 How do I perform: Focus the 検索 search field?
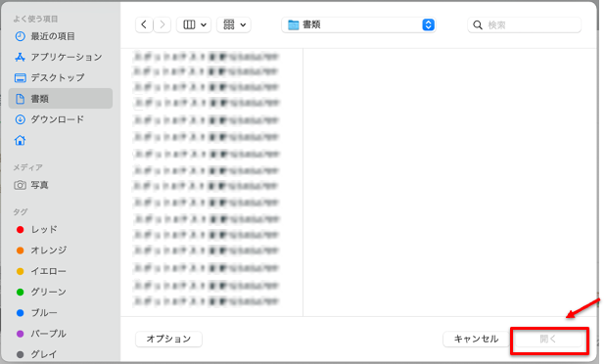[524, 25]
